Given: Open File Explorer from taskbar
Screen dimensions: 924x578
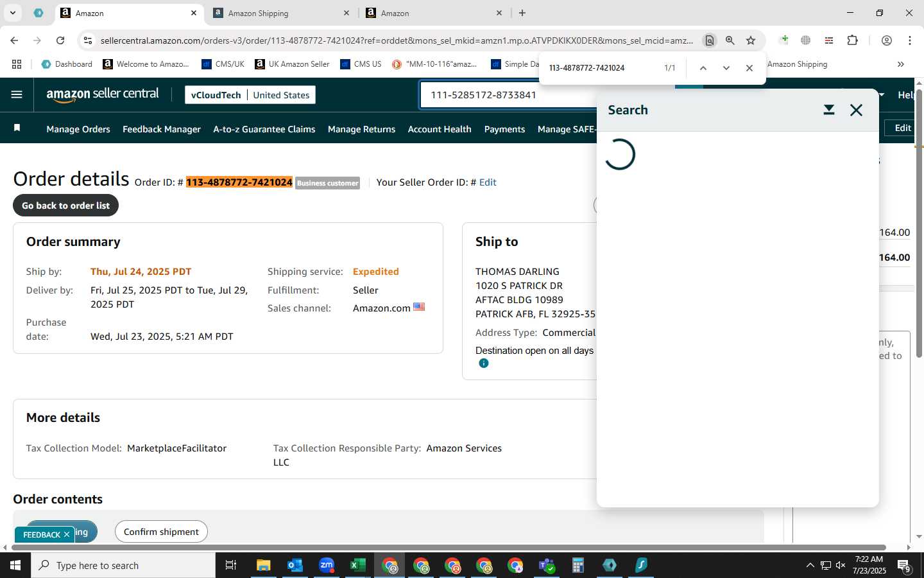Looking at the screenshot, I should coord(263,565).
